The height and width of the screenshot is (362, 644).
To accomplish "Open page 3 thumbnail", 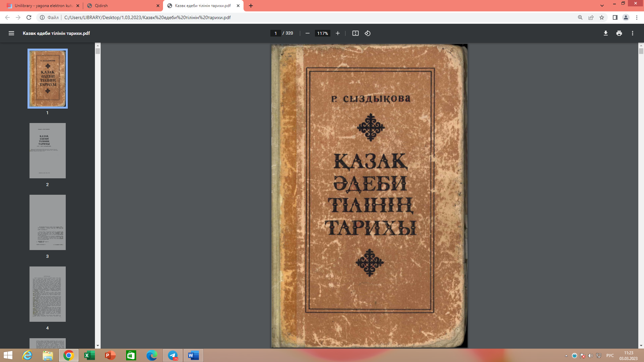I will [x=48, y=222].
